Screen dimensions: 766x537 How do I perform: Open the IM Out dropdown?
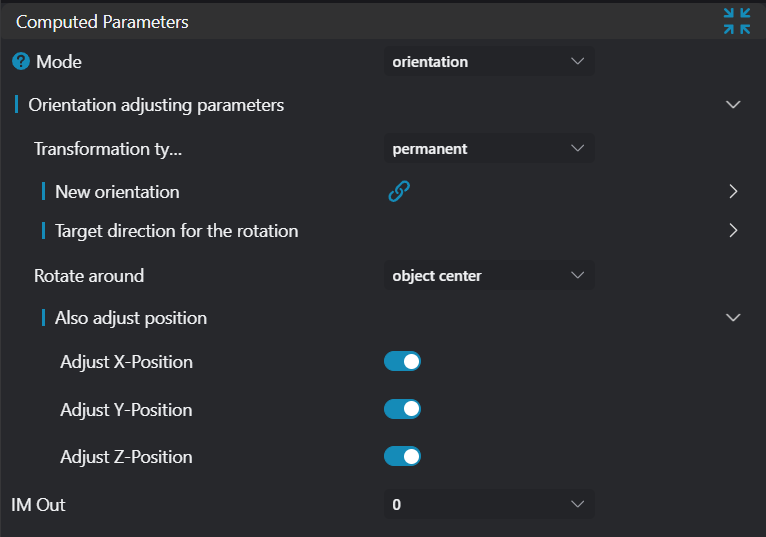click(489, 504)
